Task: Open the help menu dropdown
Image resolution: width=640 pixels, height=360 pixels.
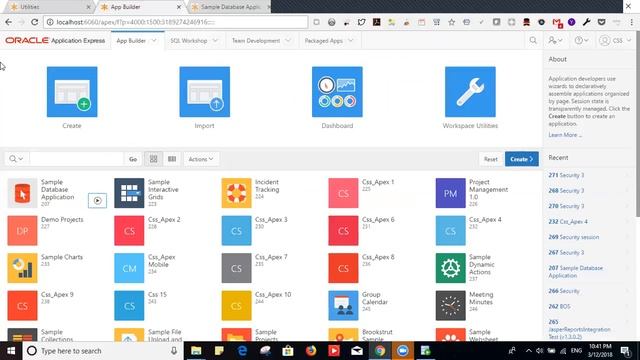Action: (581, 40)
